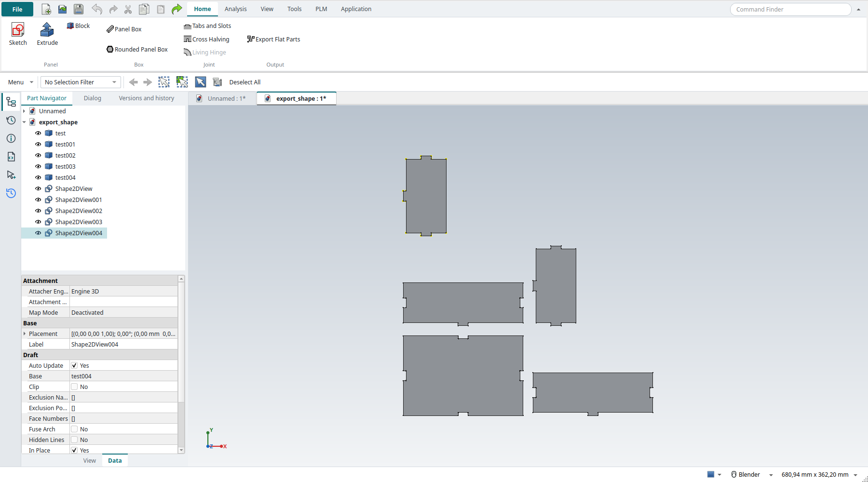Insert a Panel Box
Screen dimensions: 868x482
click(124, 29)
